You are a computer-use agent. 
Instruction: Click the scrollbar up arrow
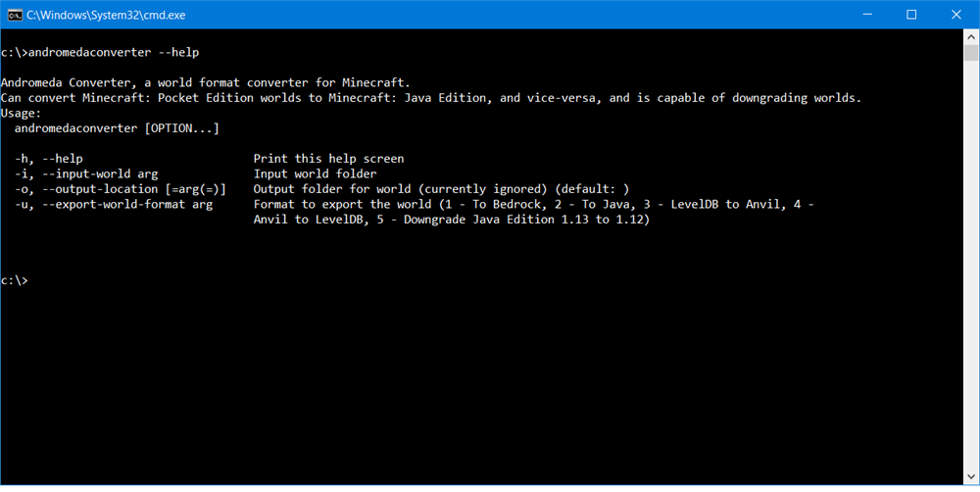[x=970, y=36]
